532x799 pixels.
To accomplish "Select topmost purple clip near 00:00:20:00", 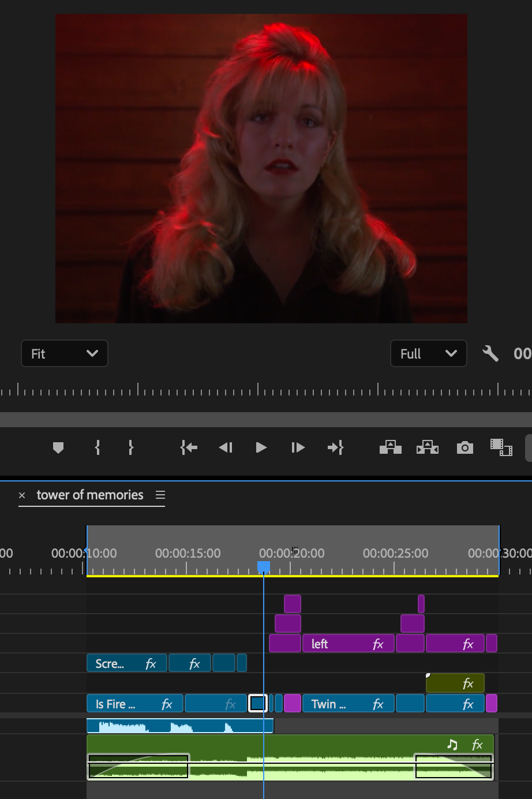I will pyautogui.click(x=293, y=603).
